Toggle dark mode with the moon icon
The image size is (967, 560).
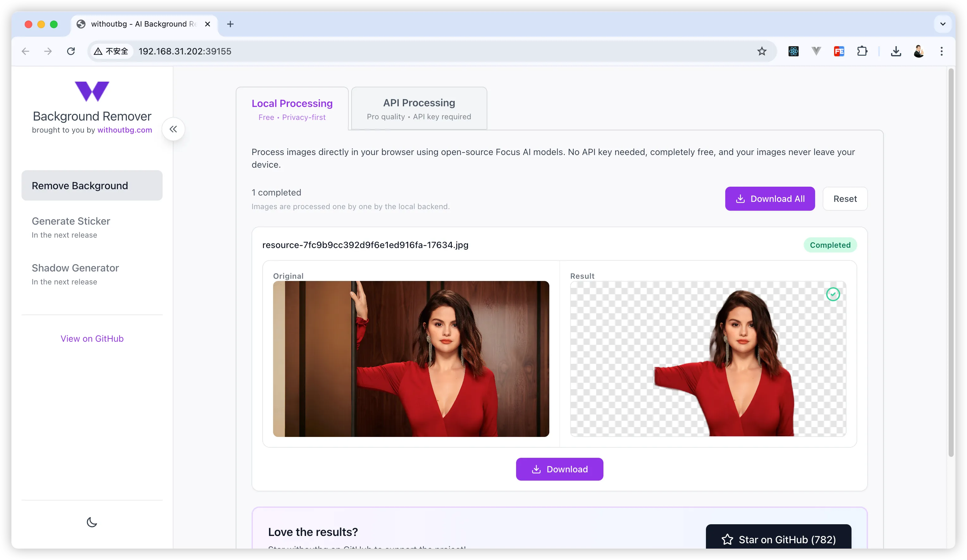(92, 522)
